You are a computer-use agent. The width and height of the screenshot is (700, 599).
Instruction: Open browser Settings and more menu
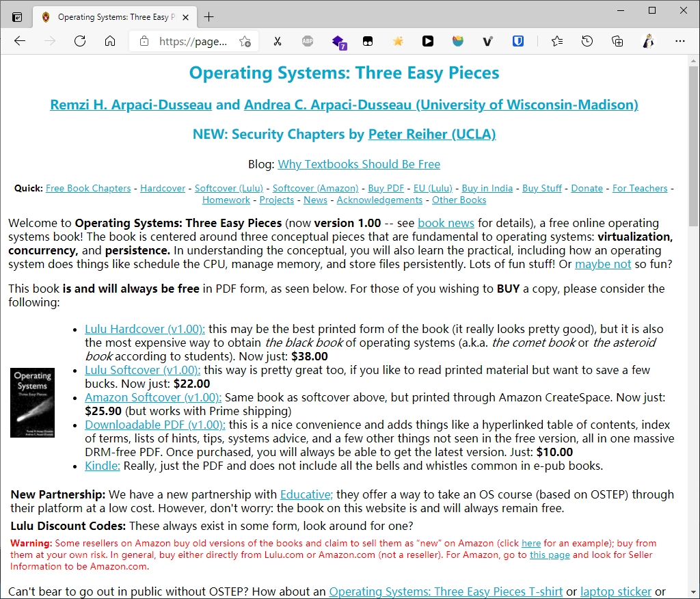coord(680,42)
